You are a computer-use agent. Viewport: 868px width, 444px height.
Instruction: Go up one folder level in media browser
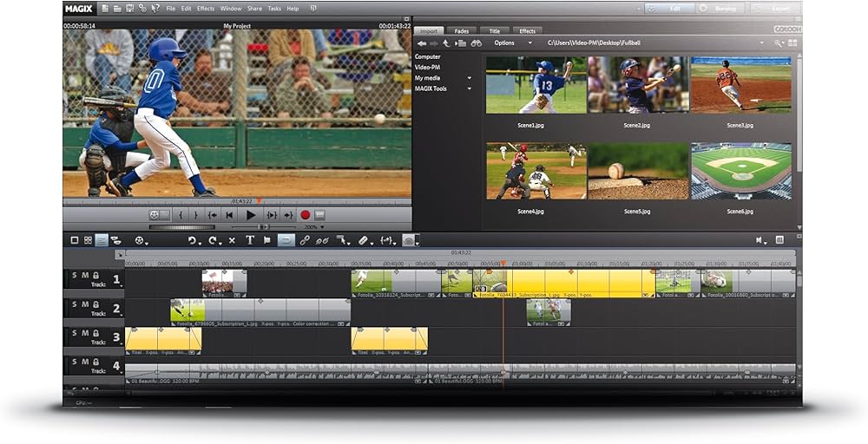pos(448,42)
